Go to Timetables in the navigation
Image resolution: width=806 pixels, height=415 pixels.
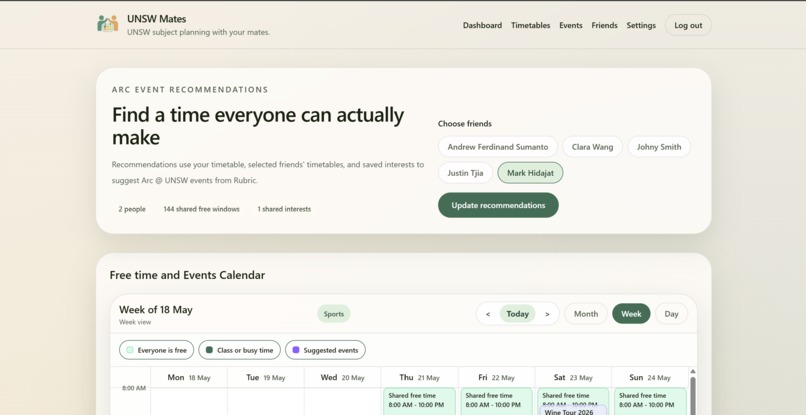(530, 25)
